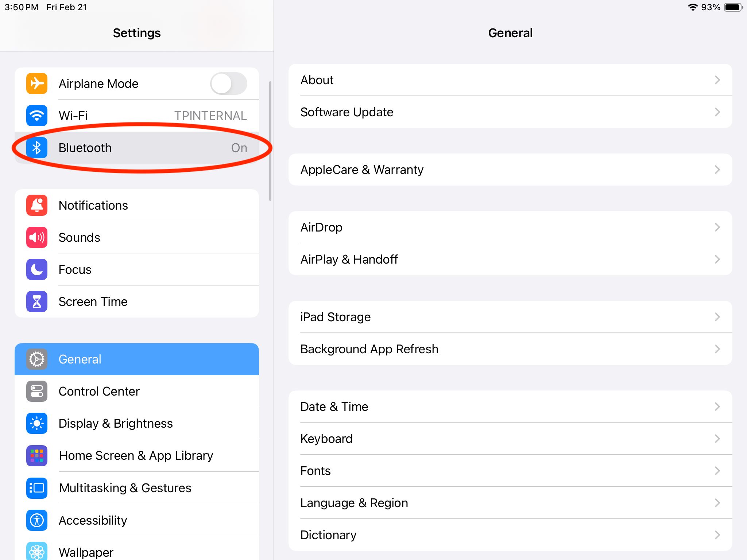Expand the About row chevron

tap(717, 80)
